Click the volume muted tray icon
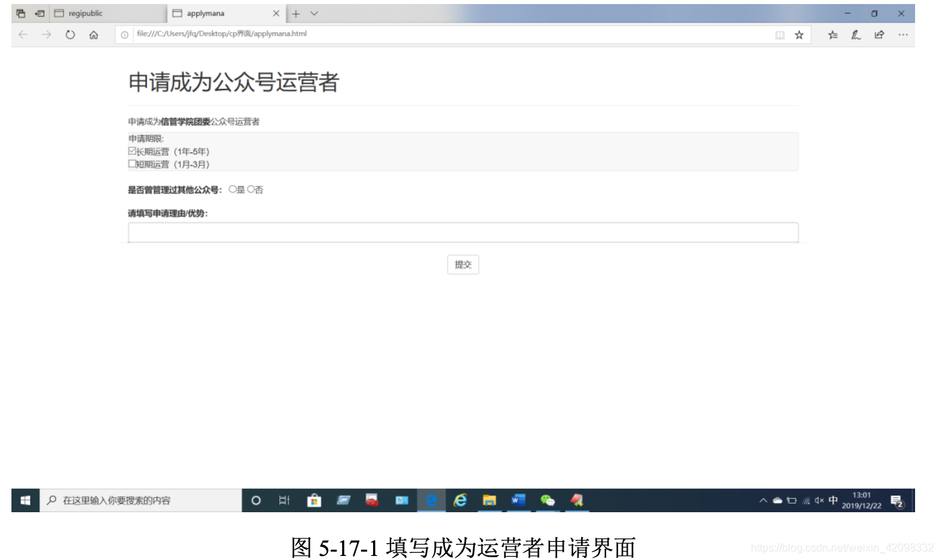 coord(819,500)
